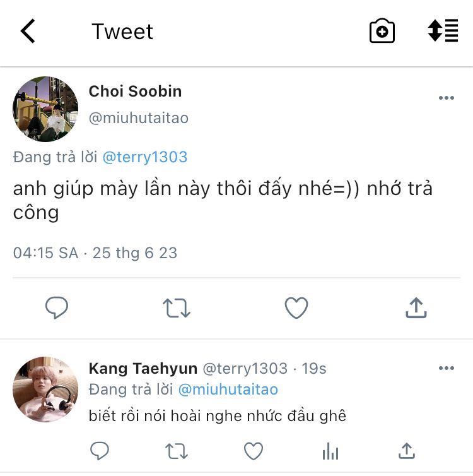The width and height of the screenshot is (473, 476).
Task: Open more options on Kang Taehyun's reply
Action: pyautogui.click(x=446, y=368)
